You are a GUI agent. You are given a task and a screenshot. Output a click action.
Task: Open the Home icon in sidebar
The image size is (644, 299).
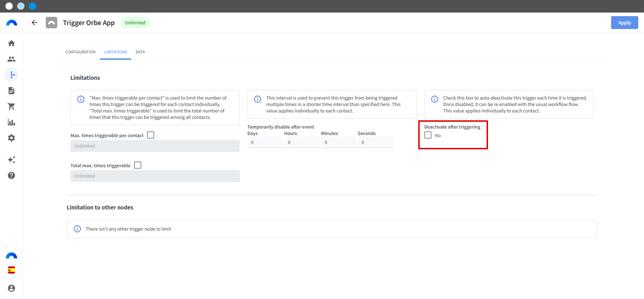point(11,43)
